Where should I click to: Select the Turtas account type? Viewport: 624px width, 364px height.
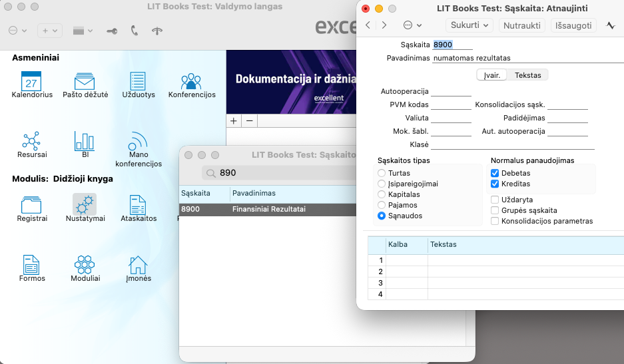click(x=382, y=173)
